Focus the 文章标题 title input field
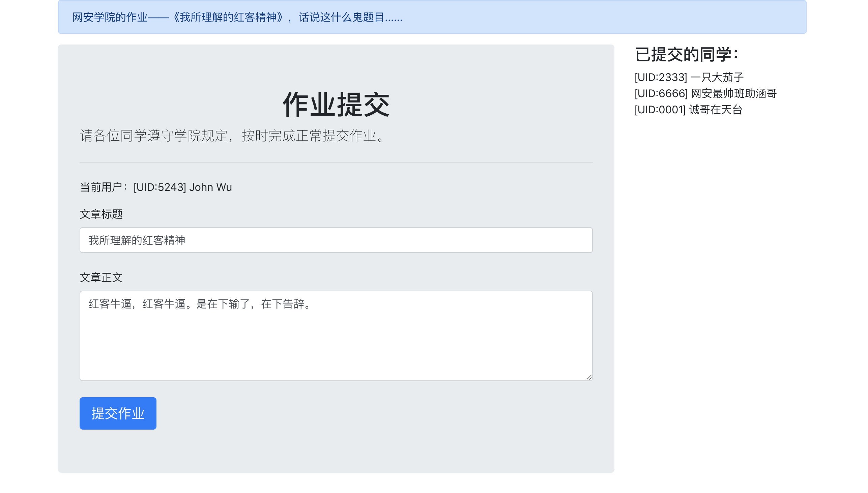 pyautogui.click(x=336, y=240)
